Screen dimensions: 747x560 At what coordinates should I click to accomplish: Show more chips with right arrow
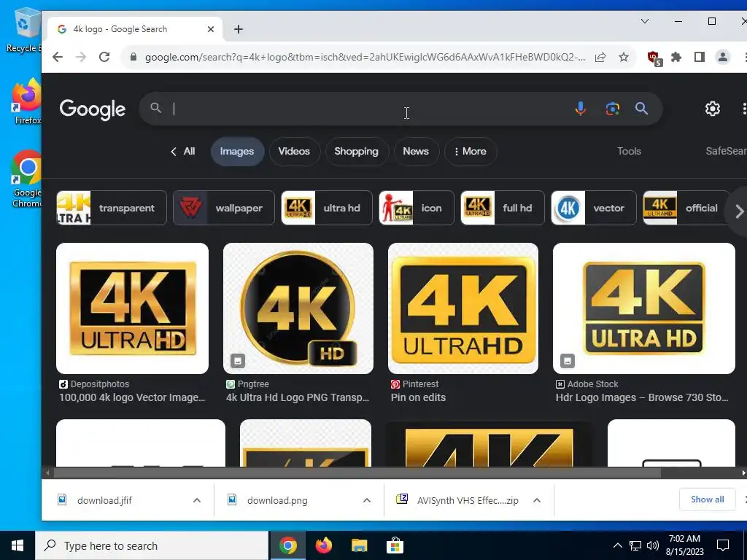tap(739, 211)
